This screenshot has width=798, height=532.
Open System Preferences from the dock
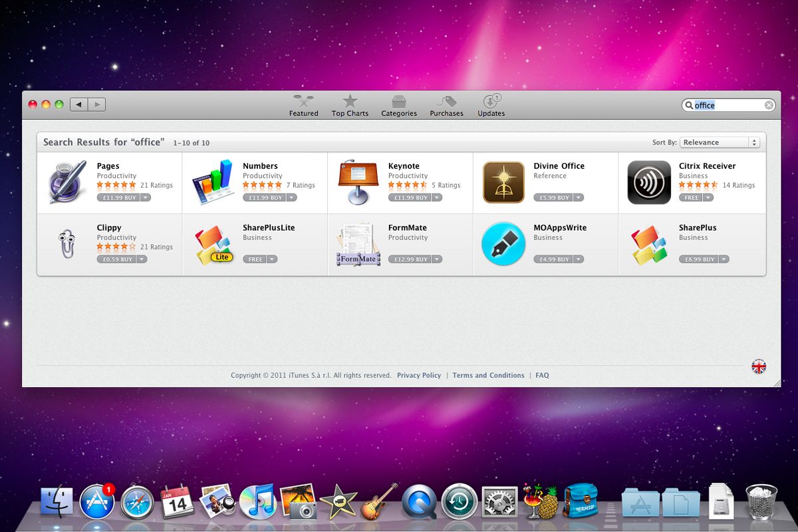(x=499, y=502)
